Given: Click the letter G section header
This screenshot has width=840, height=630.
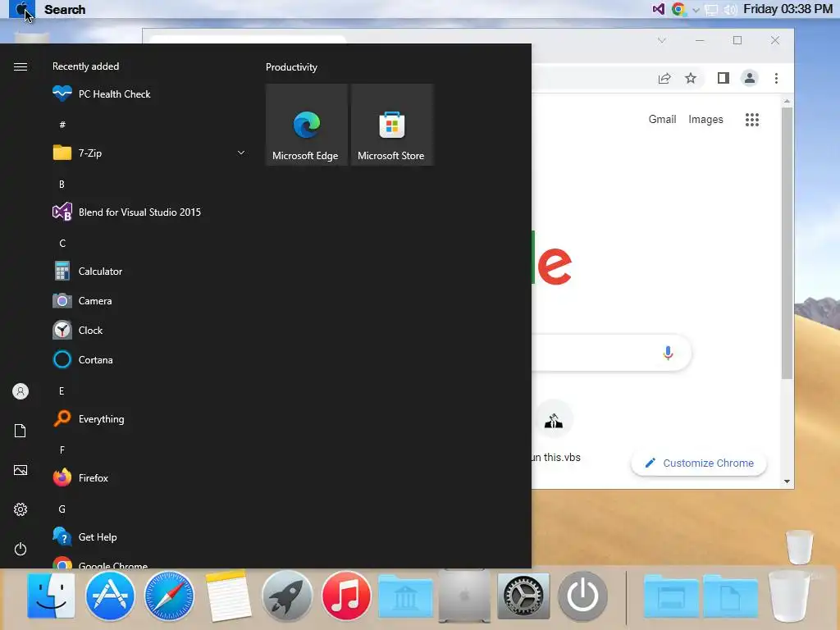Looking at the screenshot, I should 62,509.
